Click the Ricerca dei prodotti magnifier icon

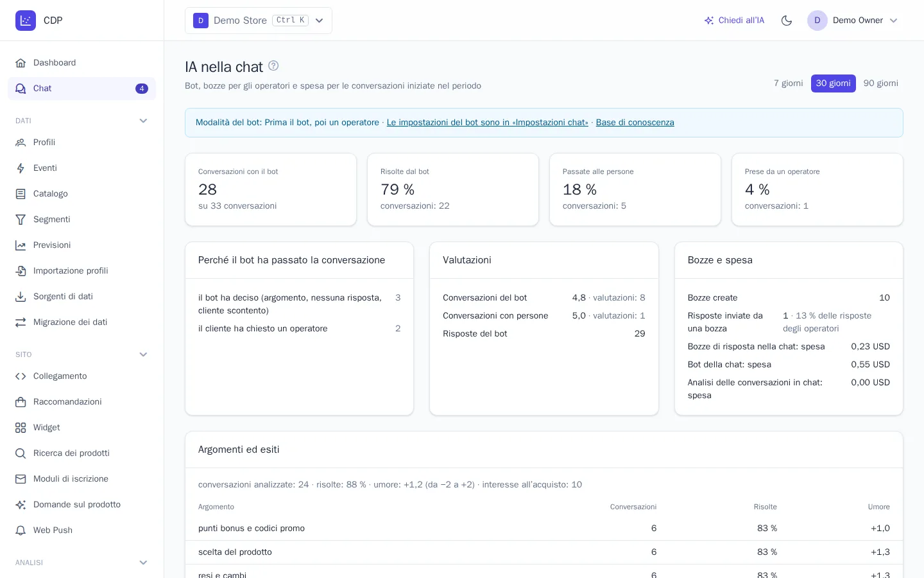pos(21,453)
